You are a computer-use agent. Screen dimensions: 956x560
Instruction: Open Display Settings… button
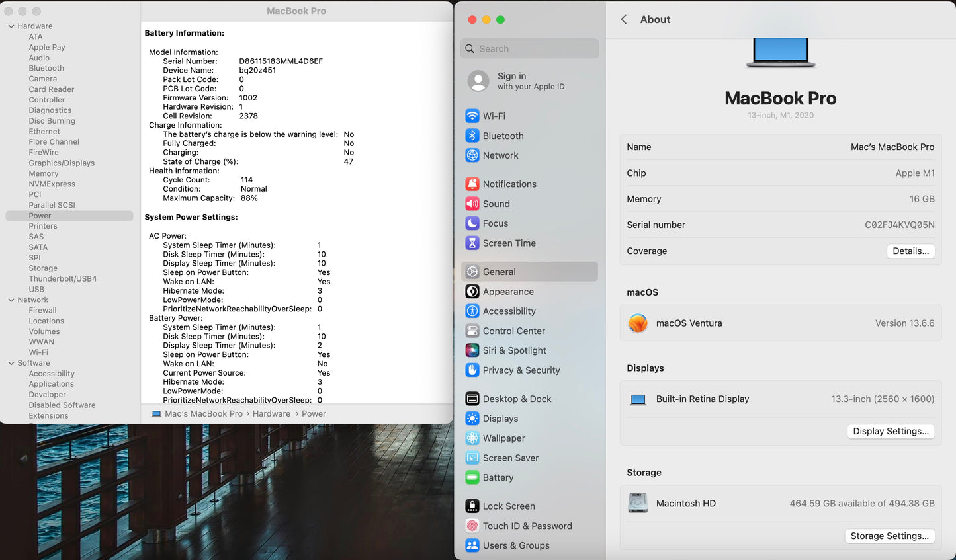[x=891, y=431]
